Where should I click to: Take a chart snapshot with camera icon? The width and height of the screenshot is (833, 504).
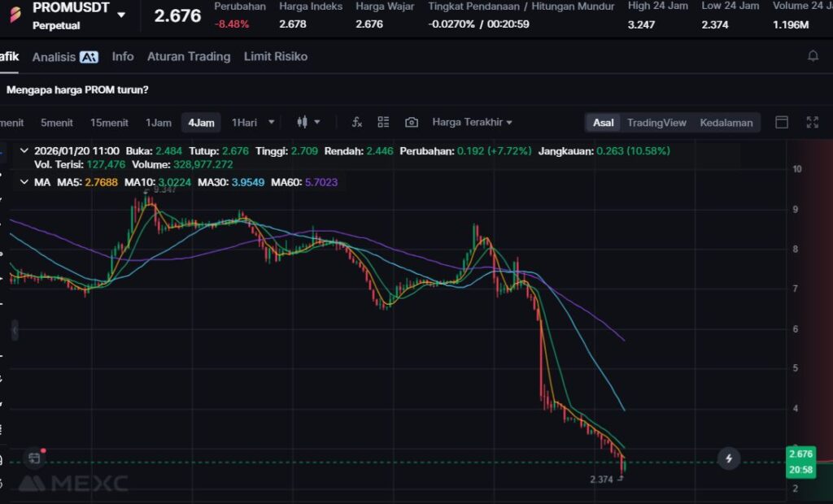click(412, 123)
